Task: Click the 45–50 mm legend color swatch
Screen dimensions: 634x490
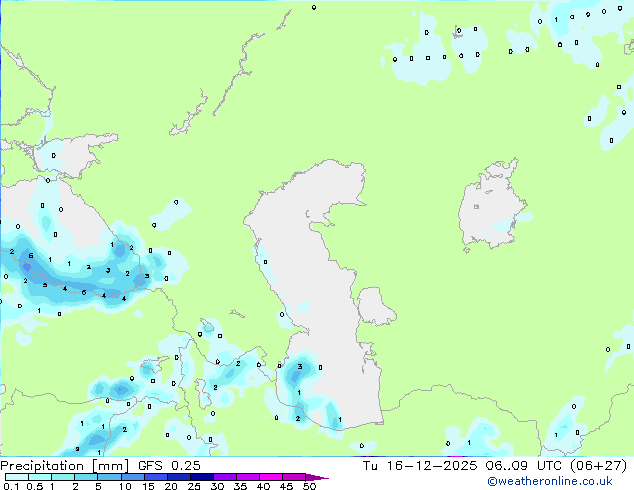Action: click(294, 477)
